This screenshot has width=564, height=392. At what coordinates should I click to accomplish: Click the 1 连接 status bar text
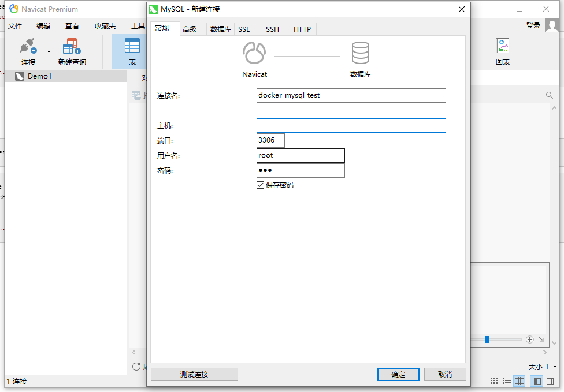(17, 382)
